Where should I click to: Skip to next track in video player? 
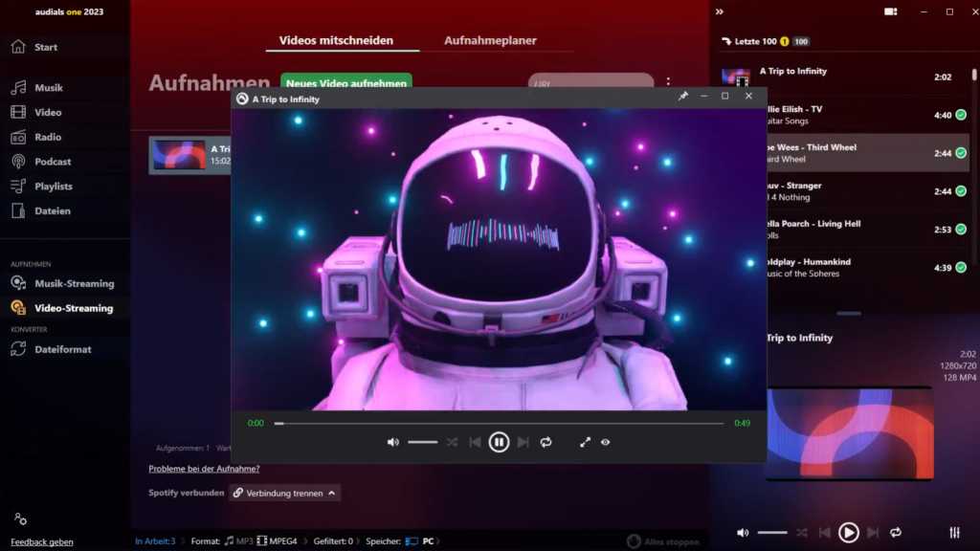(523, 442)
